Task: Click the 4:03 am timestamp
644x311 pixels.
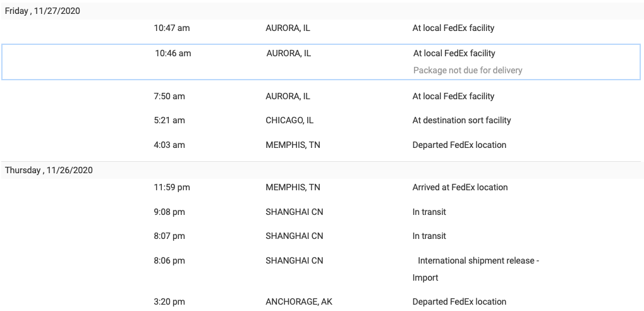Action: (169, 145)
